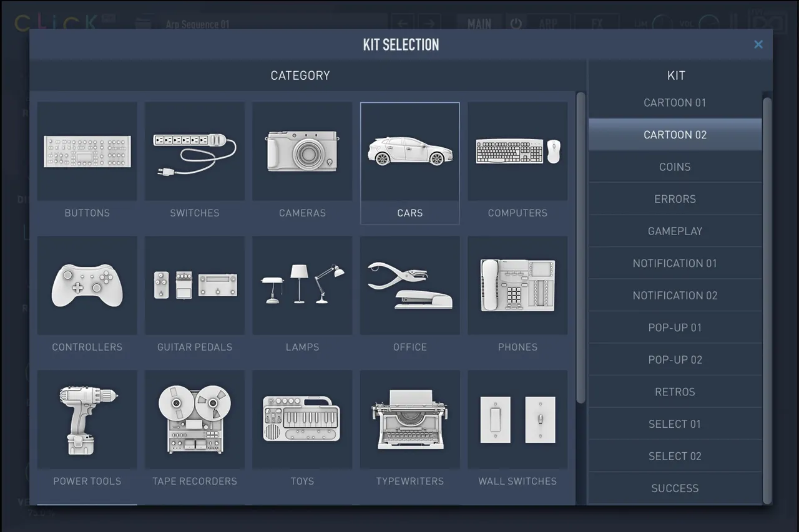Viewport: 799px width, 532px height.
Task: Pick the Retros kit entry
Action: point(675,392)
